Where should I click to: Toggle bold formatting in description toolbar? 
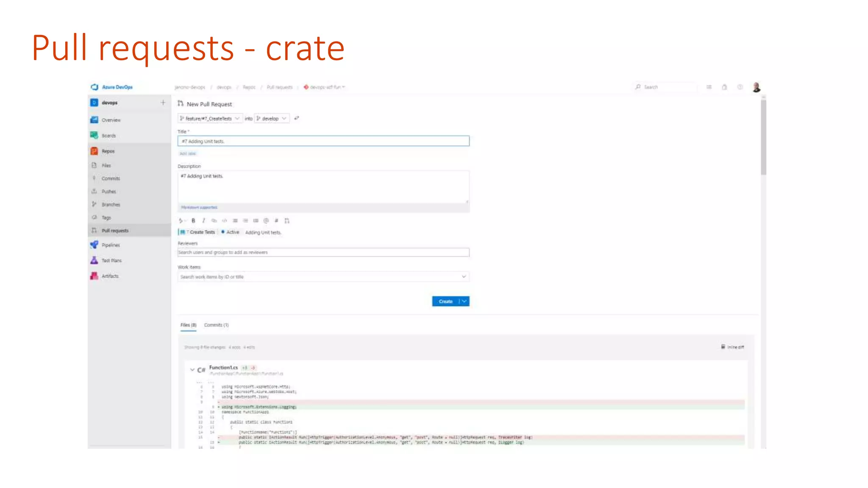[x=193, y=220]
